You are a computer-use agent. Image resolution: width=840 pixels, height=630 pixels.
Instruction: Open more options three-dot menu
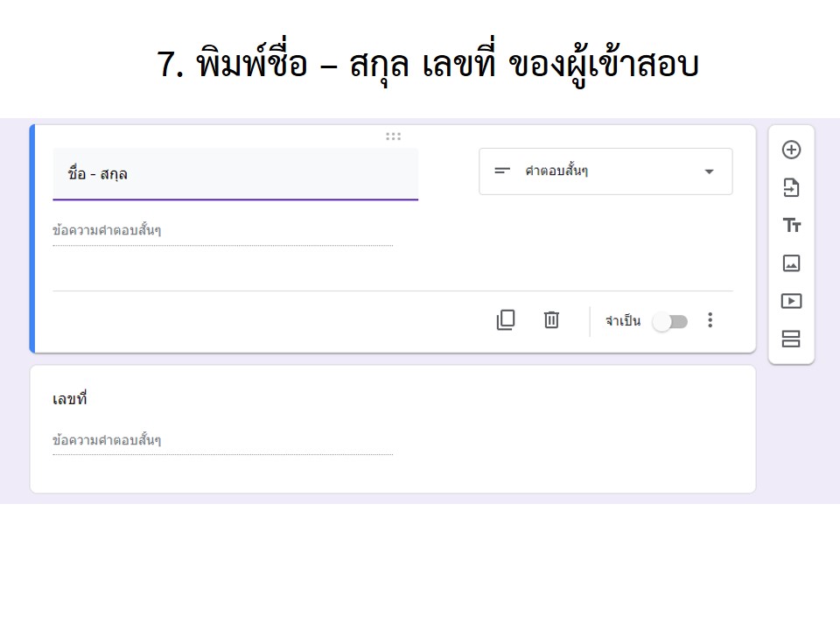[710, 320]
